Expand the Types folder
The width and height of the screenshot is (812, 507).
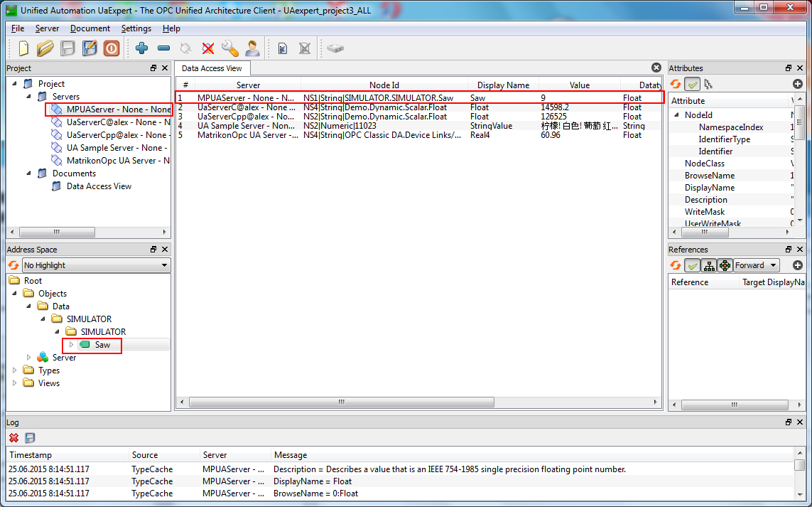(15, 370)
